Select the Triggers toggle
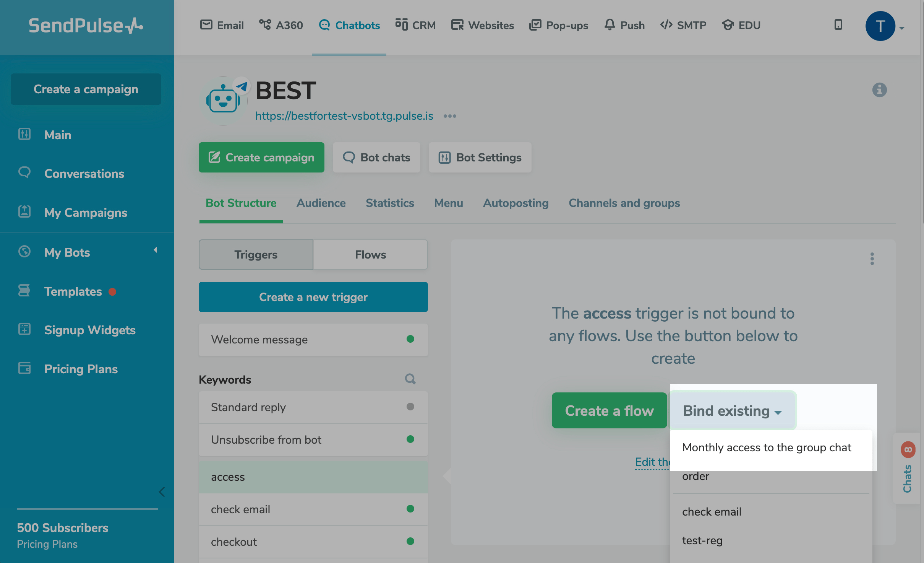924x563 pixels. 256,255
